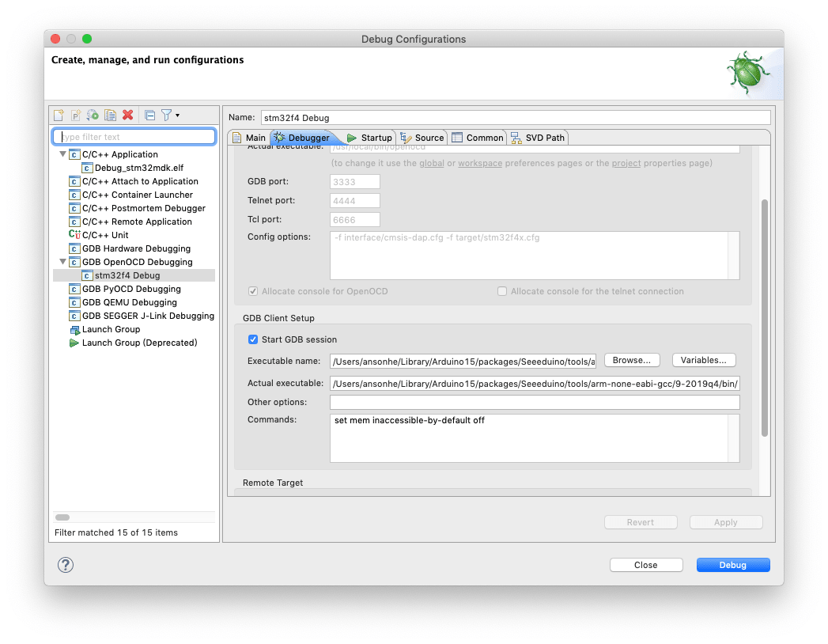Viewport: 828px width, 644px height.
Task: Click the New launch configuration icon
Action: coord(59,116)
